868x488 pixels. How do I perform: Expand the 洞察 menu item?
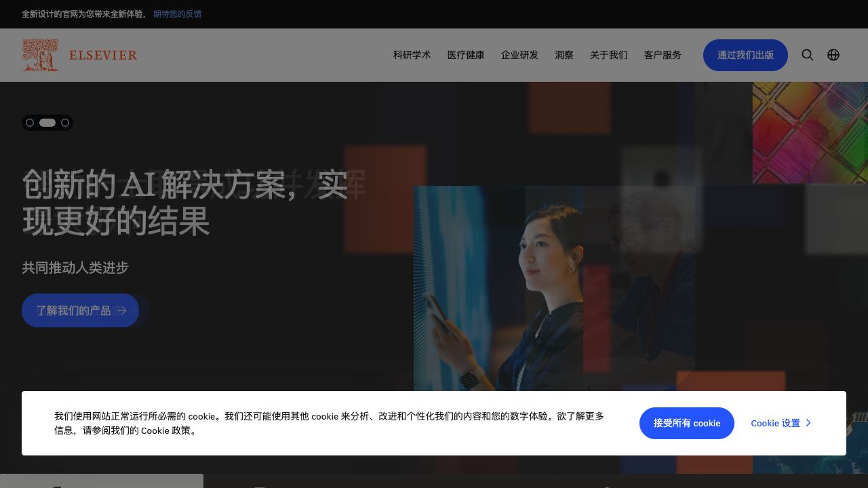pyautogui.click(x=564, y=55)
